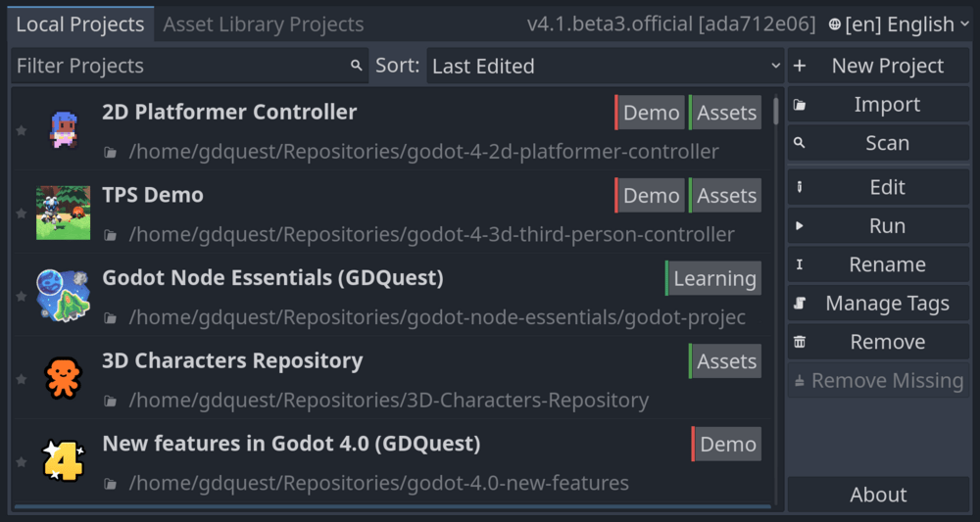The width and height of the screenshot is (980, 522).
Task: Open the Sort dropdown showing Last Edited
Action: coord(605,66)
